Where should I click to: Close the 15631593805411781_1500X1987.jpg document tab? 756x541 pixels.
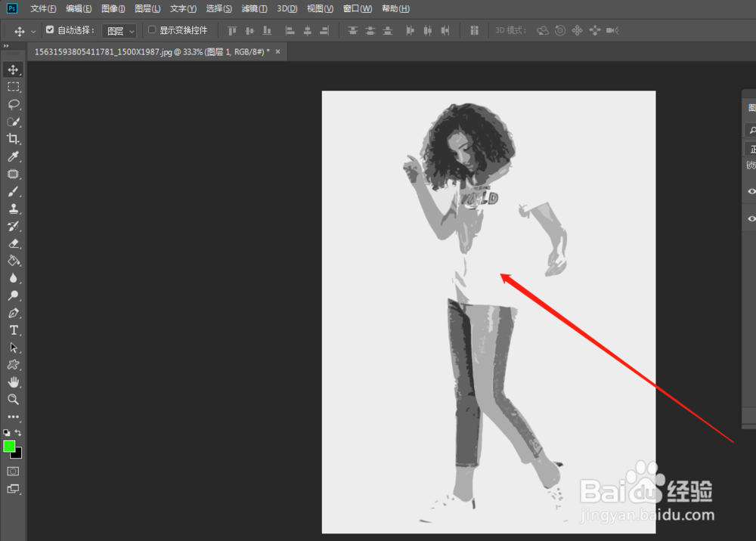coord(277,51)
